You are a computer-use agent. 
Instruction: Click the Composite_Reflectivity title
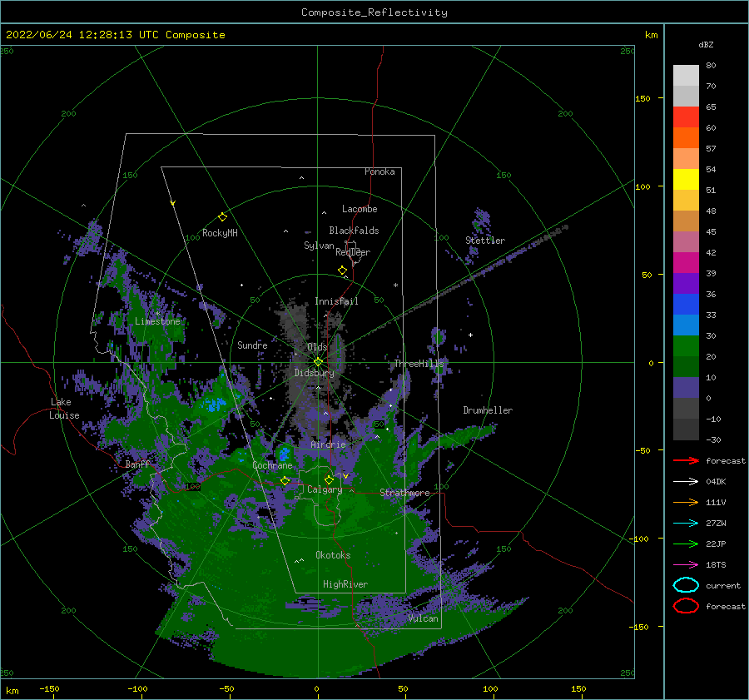tap(374, 12)
